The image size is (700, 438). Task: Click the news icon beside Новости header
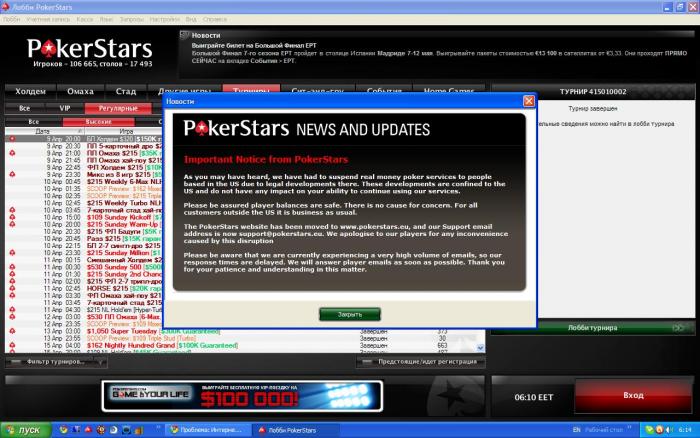coord(184,35)
